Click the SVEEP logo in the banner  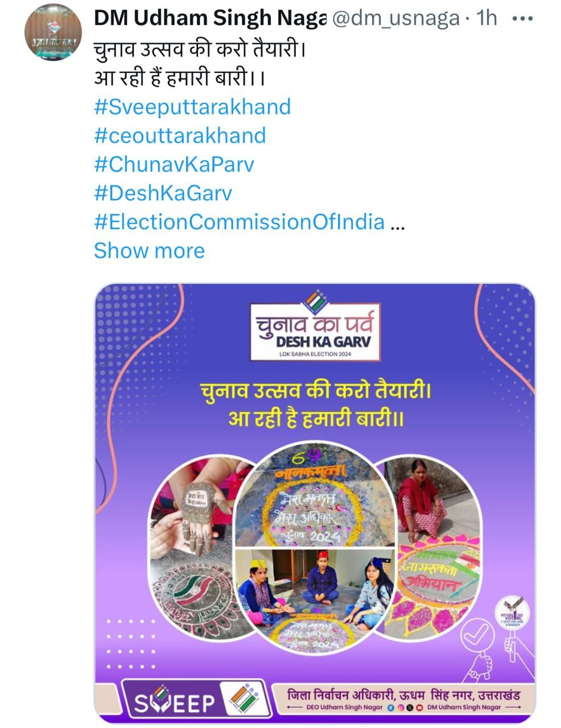click(x=175, y=703)
